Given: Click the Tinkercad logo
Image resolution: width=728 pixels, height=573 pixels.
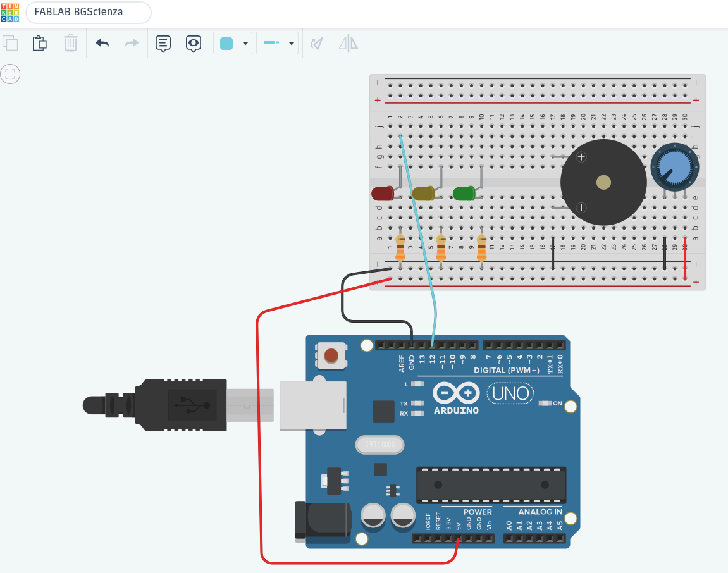Looking at the screenshot, I should pyautogui.click(x=9, y=13).
